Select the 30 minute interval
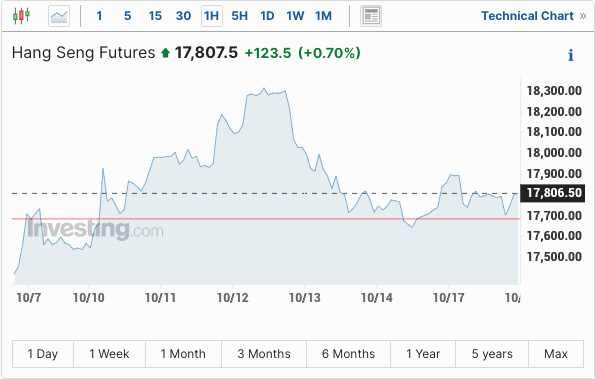This screenshot has height=379, width=595. coord(183,16)
